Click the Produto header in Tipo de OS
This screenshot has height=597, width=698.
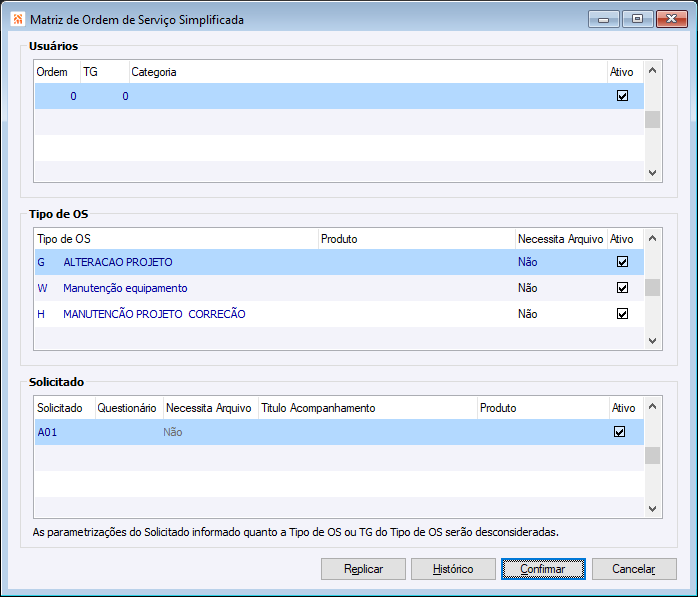416,239
